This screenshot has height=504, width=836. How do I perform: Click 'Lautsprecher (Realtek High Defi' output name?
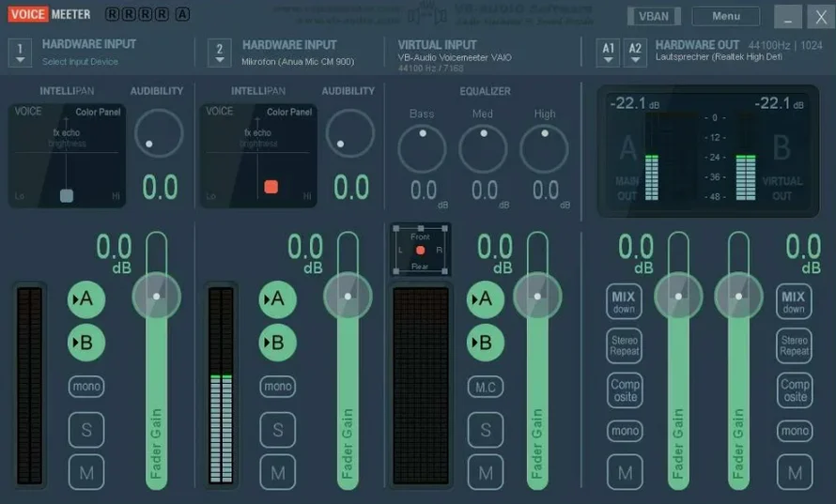pyautogui.click(x=719, y=57)
